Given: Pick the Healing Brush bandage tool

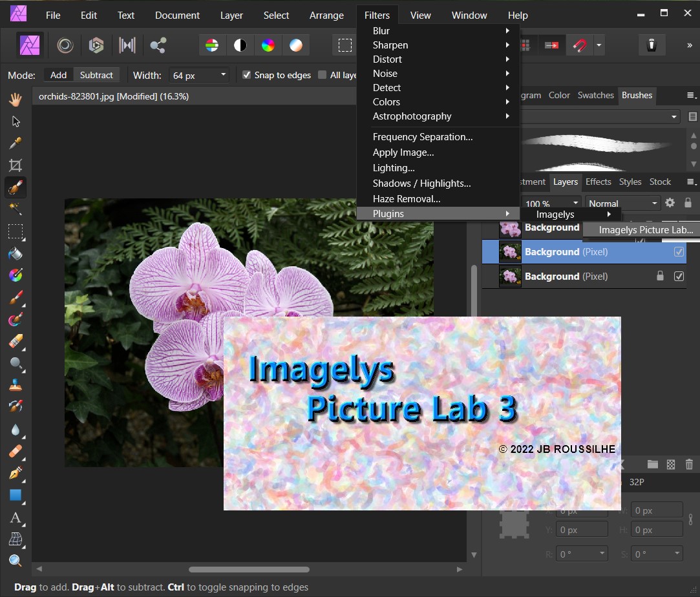Looking at the screenshot, I should click(x=15, y=451).
